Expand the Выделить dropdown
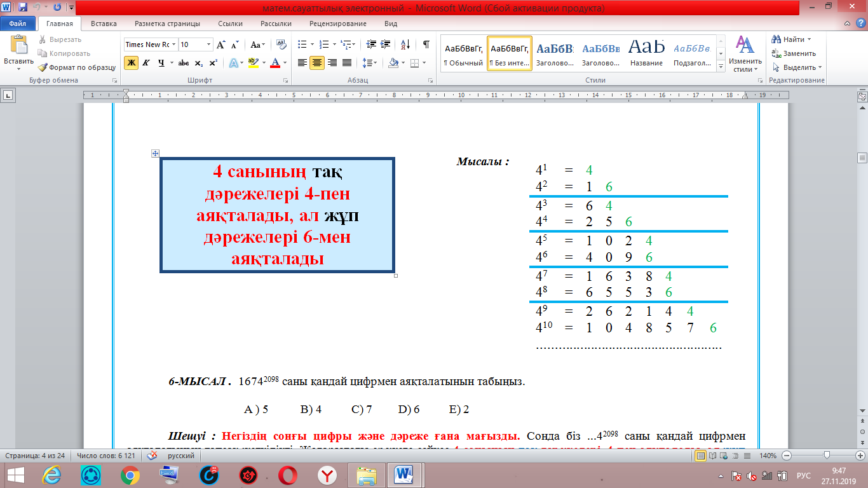The height and width of the screenshot is (488, 868). click(x=820, y=67)
